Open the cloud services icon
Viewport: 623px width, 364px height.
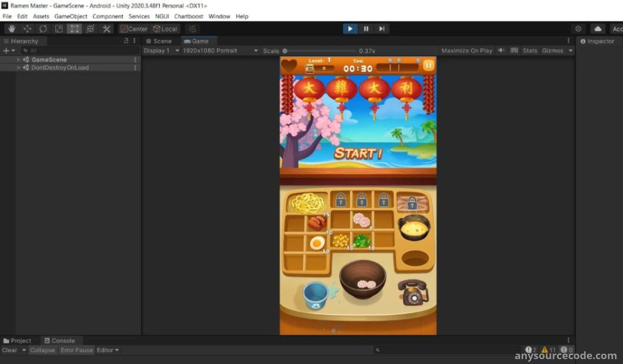(x=598, y=29)
